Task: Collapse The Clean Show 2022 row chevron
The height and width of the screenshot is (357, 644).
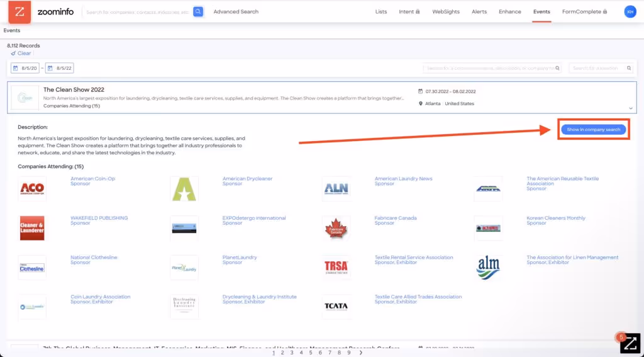Action: tap(630, 108)
